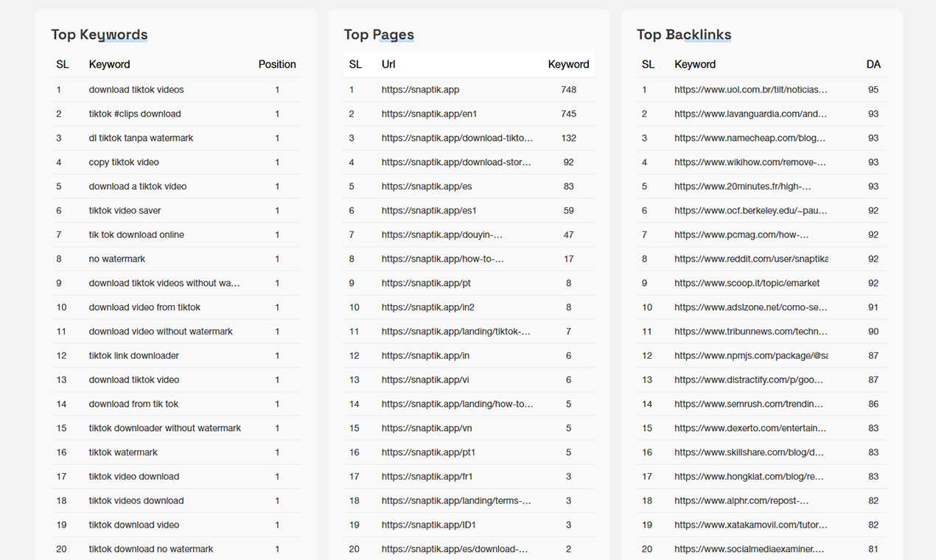Click the Top Keywords heading

(x=99, y=35)
